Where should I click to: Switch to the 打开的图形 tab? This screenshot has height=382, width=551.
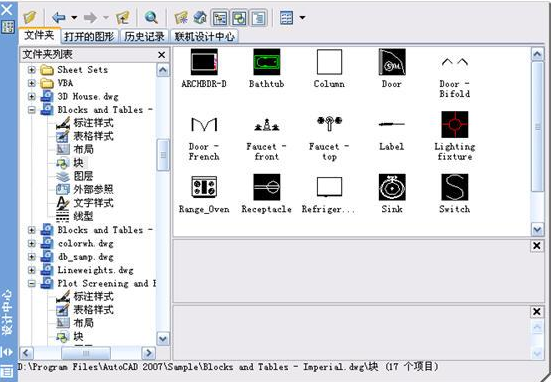[89, 37]
